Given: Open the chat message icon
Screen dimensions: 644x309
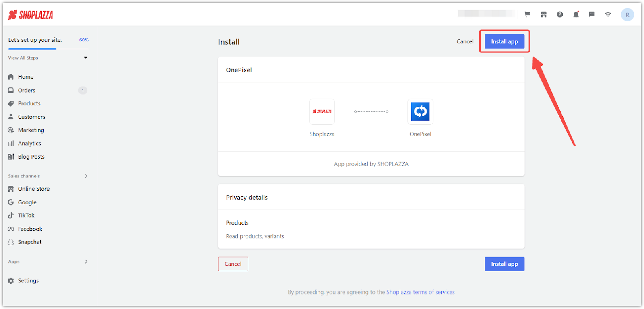Looking at the screenshot, I should [x=592, y=14].
